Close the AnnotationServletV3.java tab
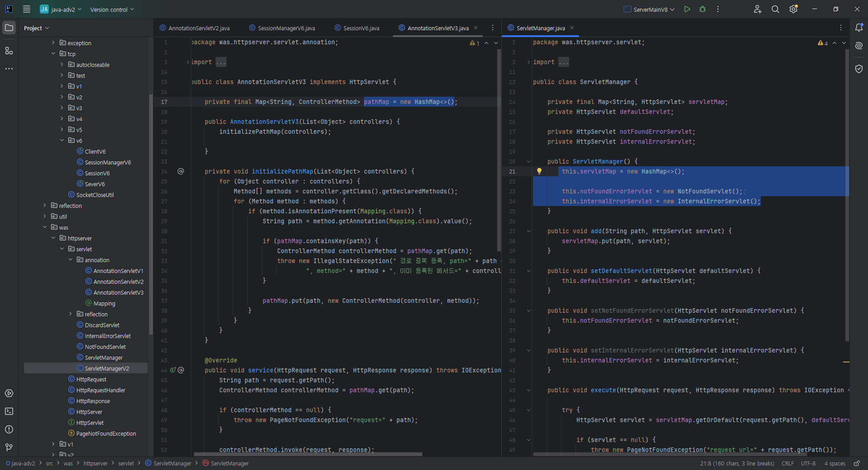Screen dimensions: 868x470 (x=476, y=28)
